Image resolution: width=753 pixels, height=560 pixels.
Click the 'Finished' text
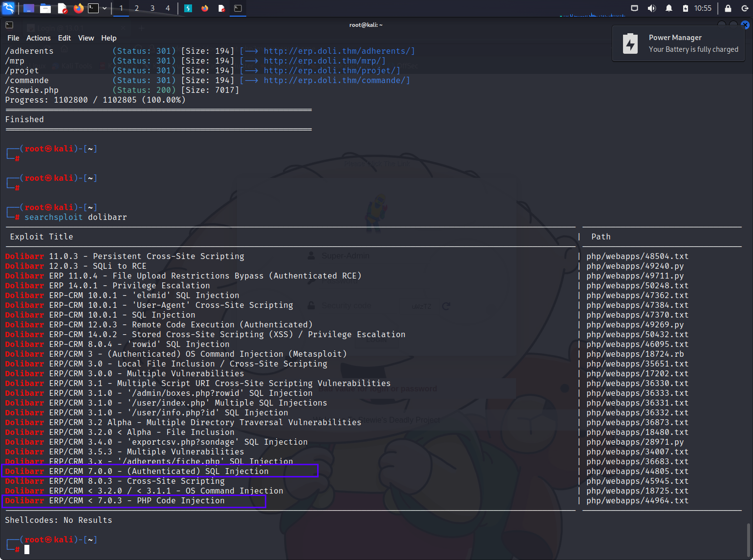tap(24, 119)
